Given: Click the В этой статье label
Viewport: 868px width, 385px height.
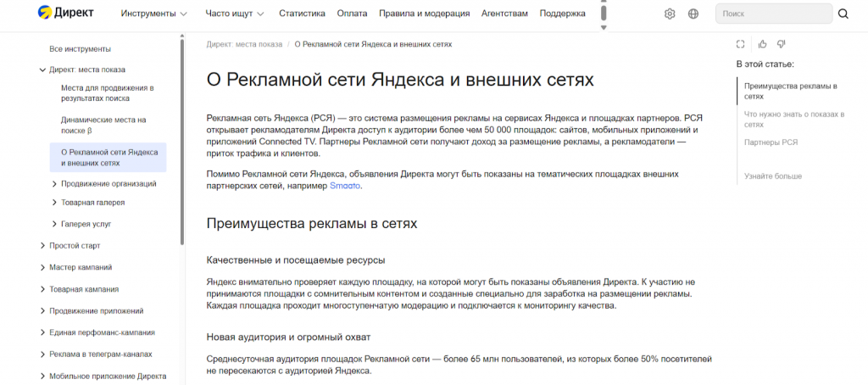Looking at the screenshot, I should pos(765,64).
